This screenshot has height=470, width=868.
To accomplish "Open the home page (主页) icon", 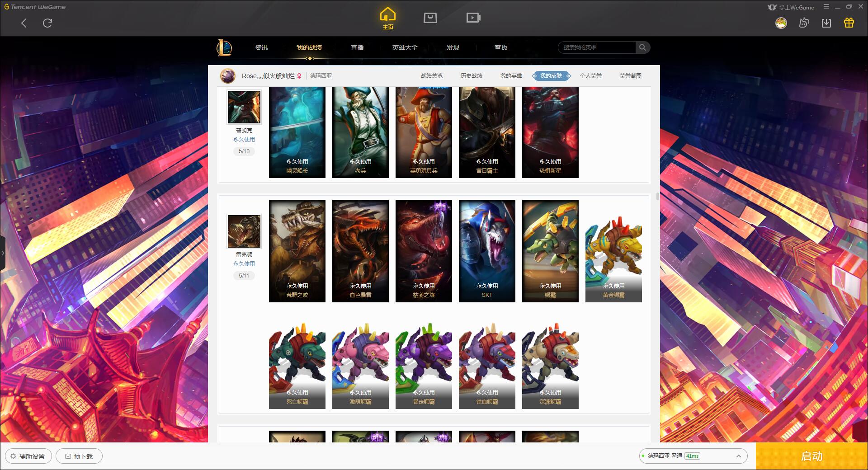I will (x=387, y=19).
